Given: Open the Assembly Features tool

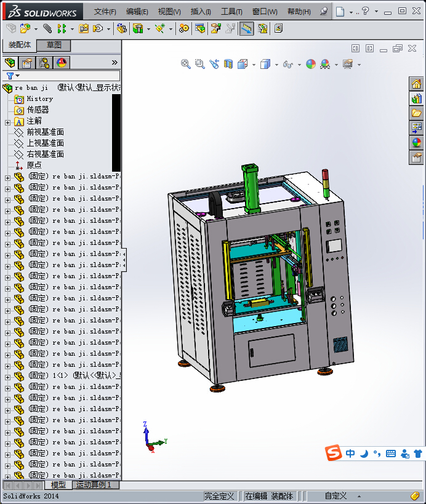Looking at the screenshot, I should (x=138, y=28).
